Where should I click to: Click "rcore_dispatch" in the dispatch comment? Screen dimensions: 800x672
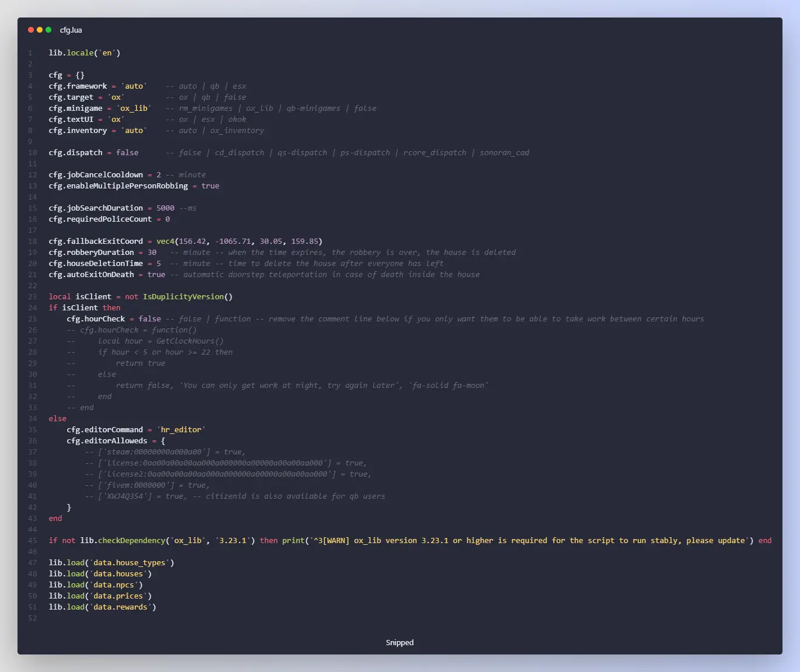(x=435, y=152)
